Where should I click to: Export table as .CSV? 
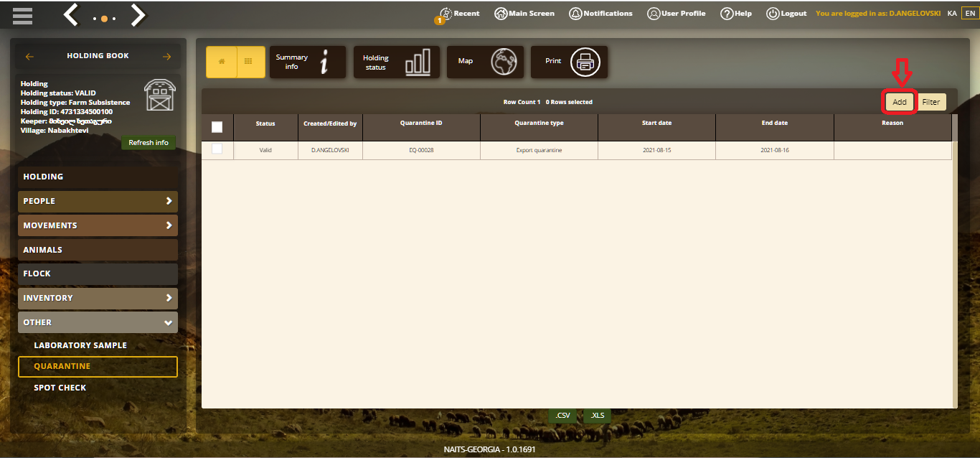click(563, 416)
